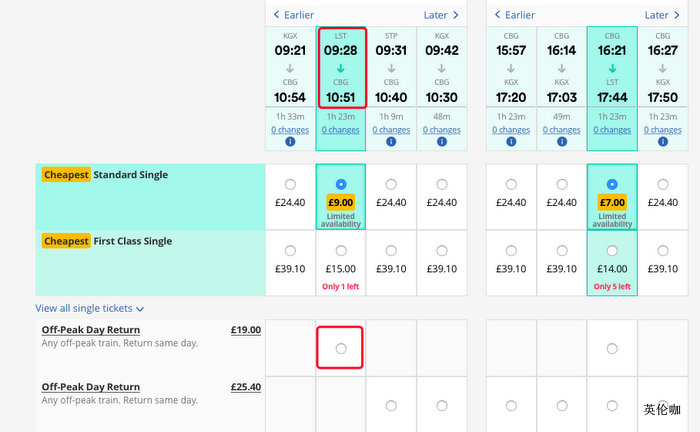The width and height of the screenshot is (700, 432).
Task: Select £24.40 Standard Single for 09:21 train
Action: pyautogui.click(x=290, y=184)
